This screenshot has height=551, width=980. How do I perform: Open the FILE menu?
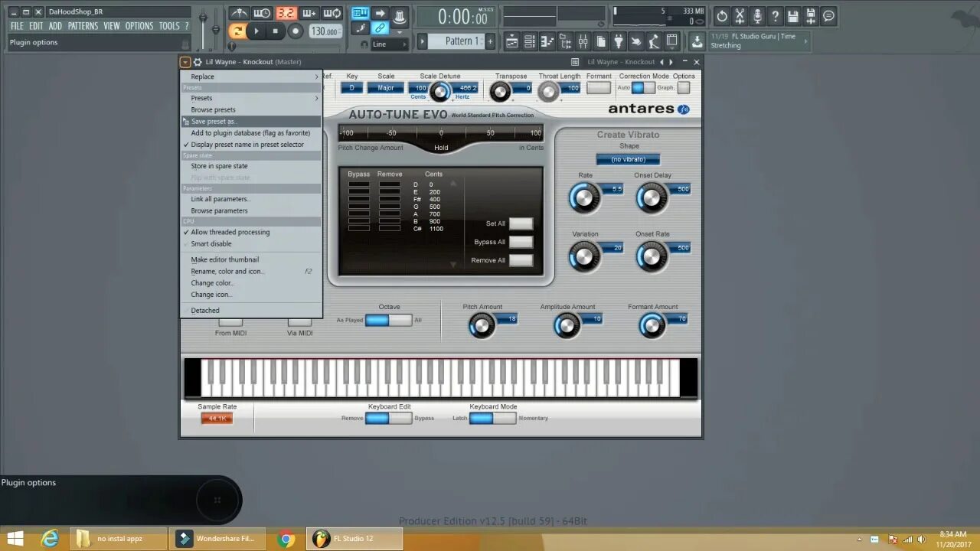click(17, 26)
